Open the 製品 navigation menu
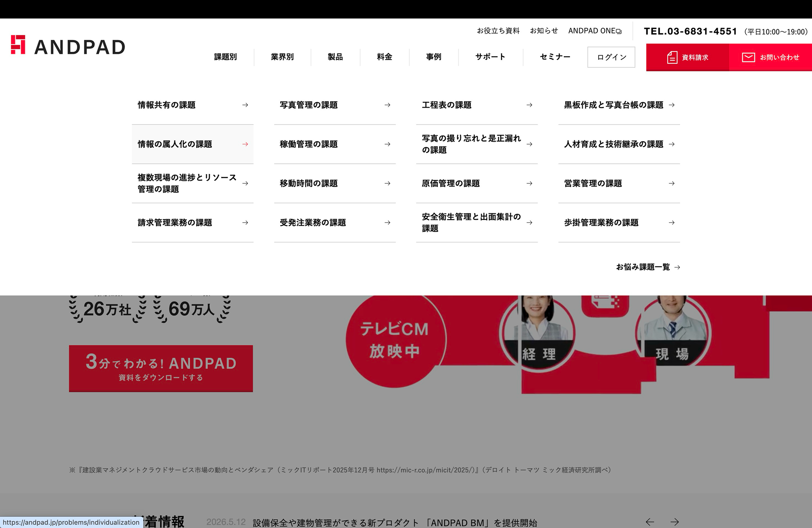 tap(335, 57)
